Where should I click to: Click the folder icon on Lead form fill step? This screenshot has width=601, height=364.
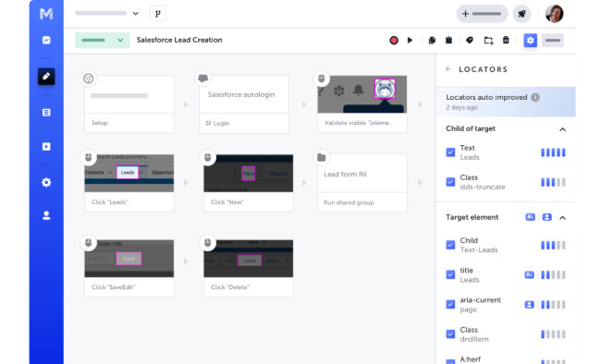(x=321, y=157)
